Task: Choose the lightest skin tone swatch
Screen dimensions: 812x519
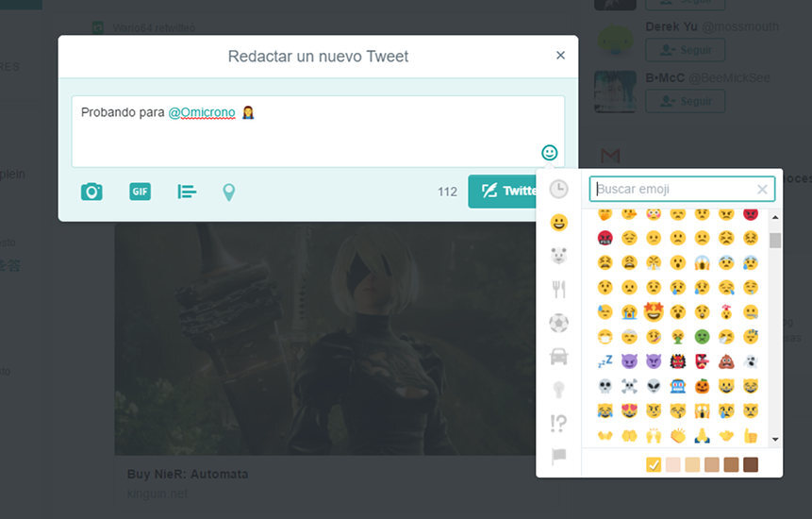Action: [672, 464]
